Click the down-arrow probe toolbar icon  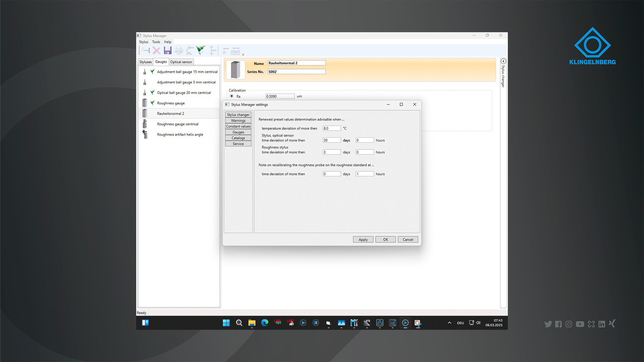[225, 51]
